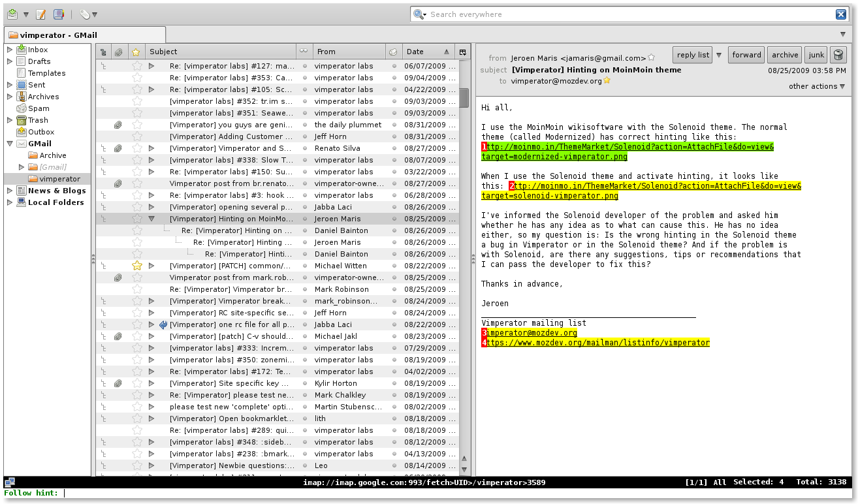Sort messages by From column
858x504 pixels.
coord(348,52)
